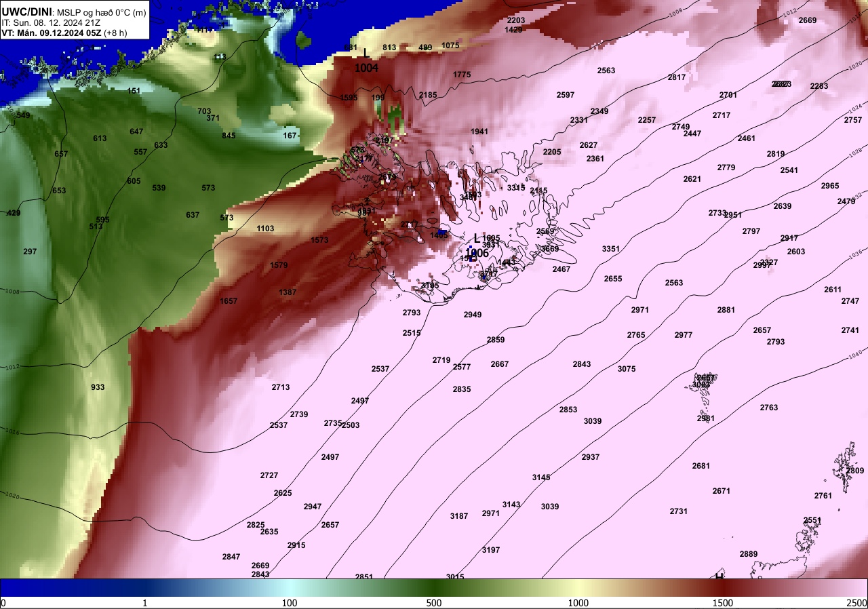The width and height of the screenshot is (868, 609).
Task: Click the freezing height value 2881
Action: [x=726, y=310]
